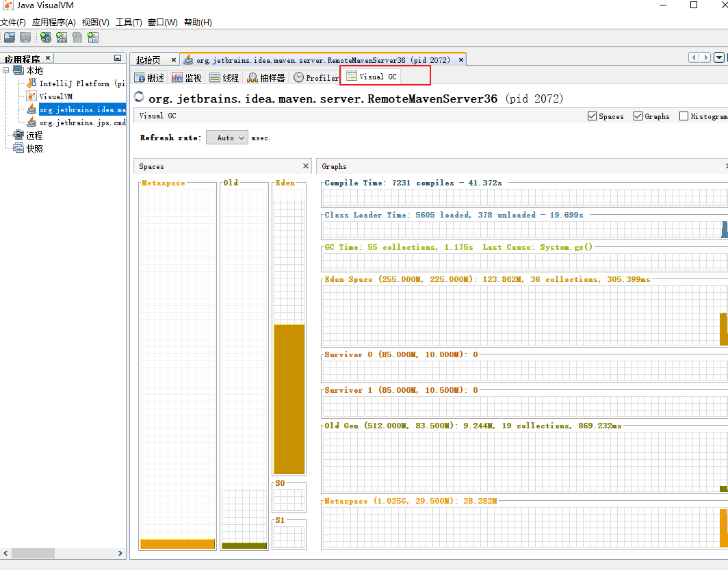Click the Metaspace usage bar
Viewport: 728px width, 570px height.
pyautogui.click(x=177, y=544)
